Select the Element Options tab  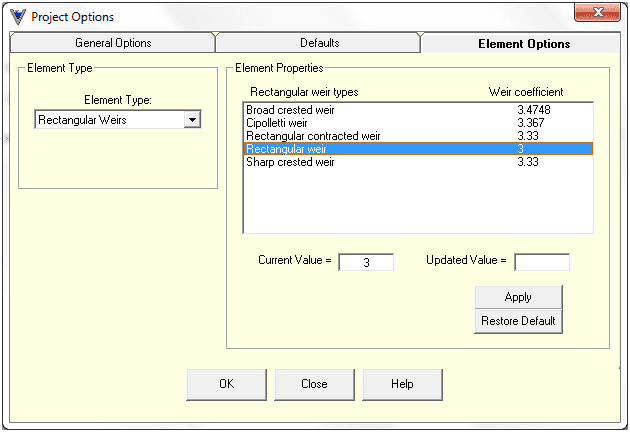click(523, 44)
